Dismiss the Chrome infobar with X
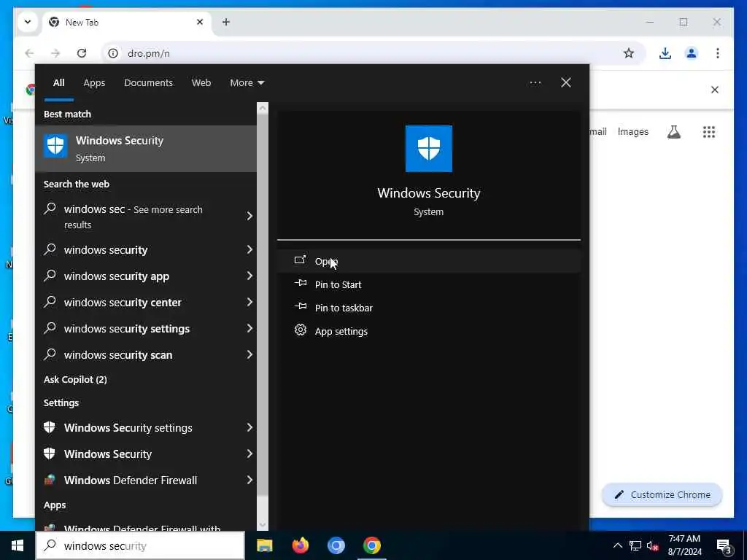This screenshot has height=560, width=747. tap(715, 90)
